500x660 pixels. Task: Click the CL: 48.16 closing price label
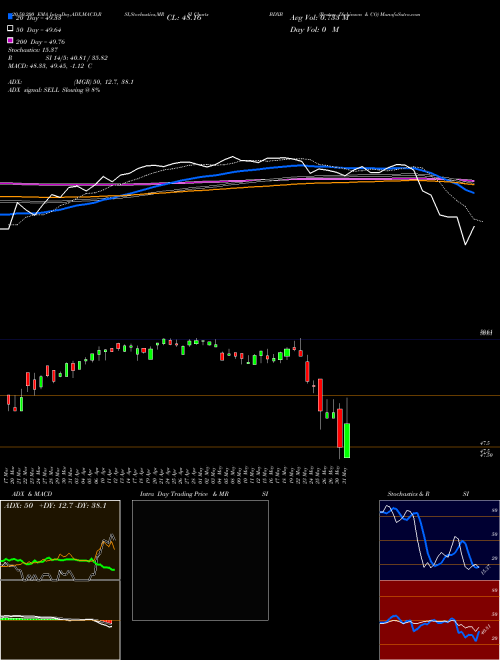pyautogui.click(x=184, y=18)
